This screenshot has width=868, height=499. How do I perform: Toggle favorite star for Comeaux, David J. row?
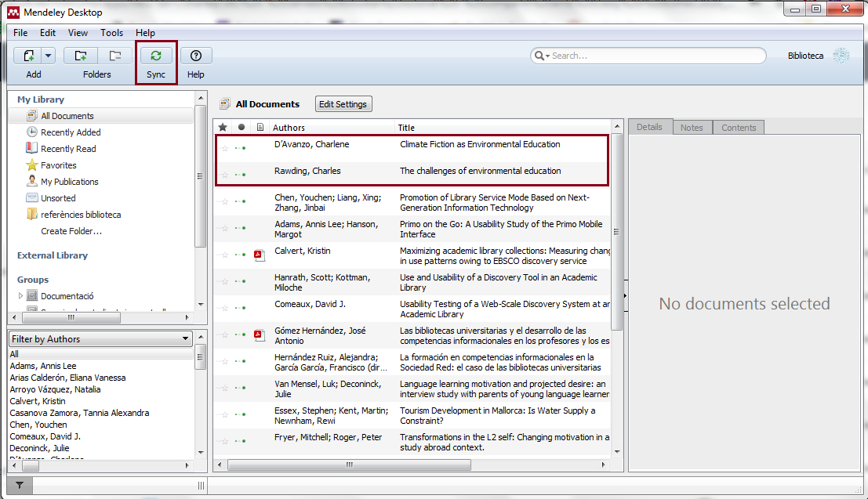pyautogui.click(x=225, y=308)
